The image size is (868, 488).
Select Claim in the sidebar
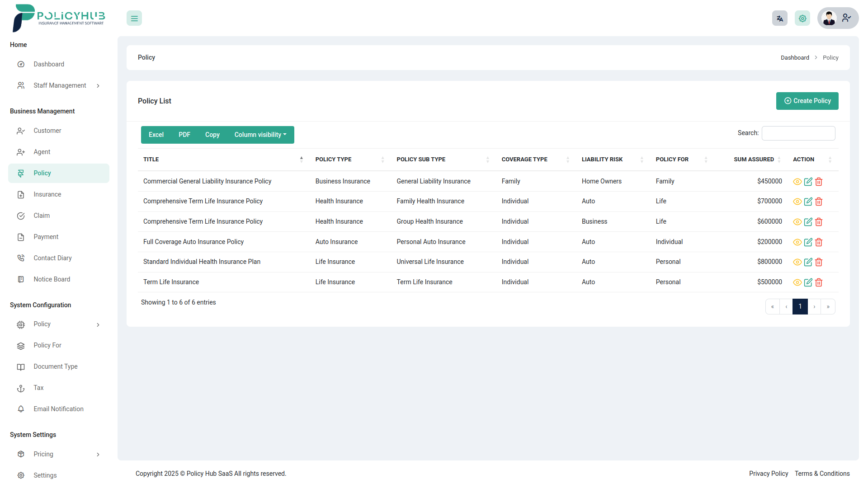coord(41,216)
